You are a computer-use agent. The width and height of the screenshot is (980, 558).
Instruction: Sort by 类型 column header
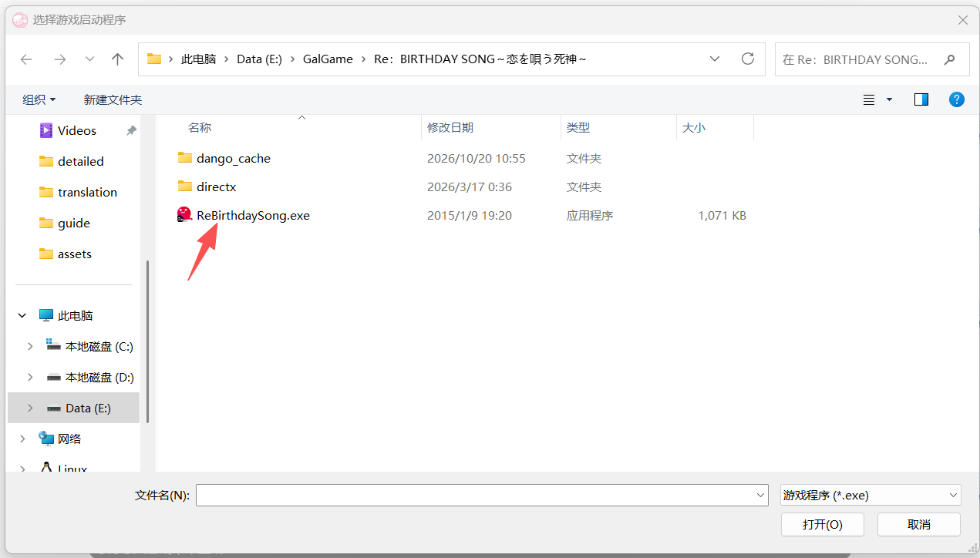[578, 127]
